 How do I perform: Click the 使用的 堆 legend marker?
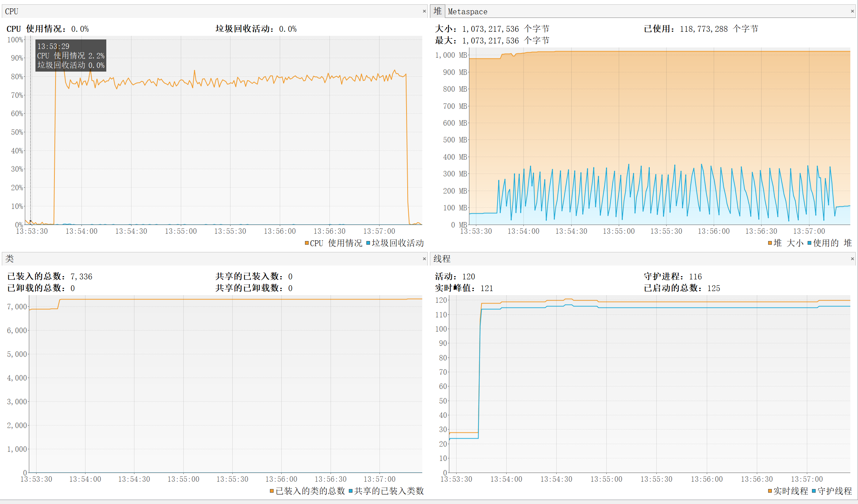(x=809, y=243)
